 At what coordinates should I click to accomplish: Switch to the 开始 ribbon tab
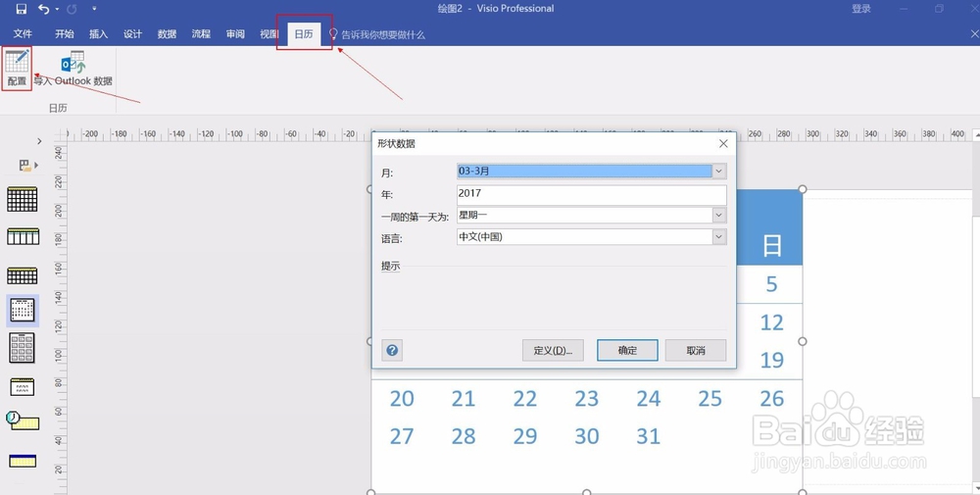[x=65, y=33]
